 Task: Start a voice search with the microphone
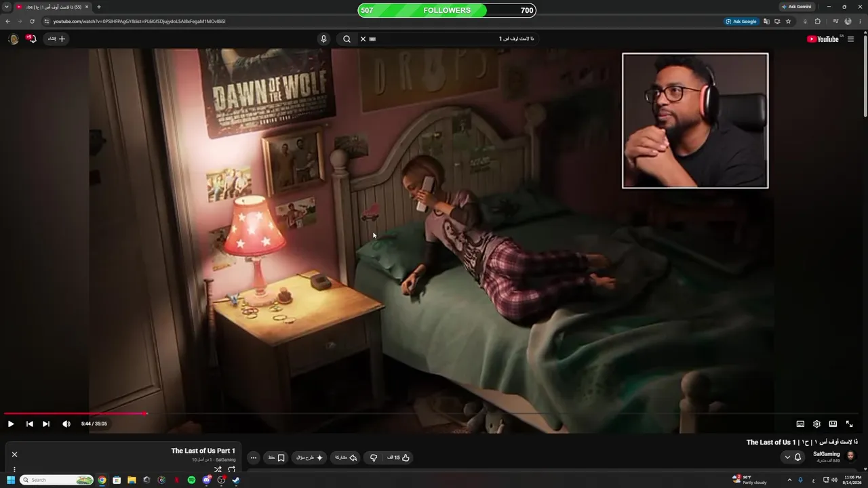point(323,39)
